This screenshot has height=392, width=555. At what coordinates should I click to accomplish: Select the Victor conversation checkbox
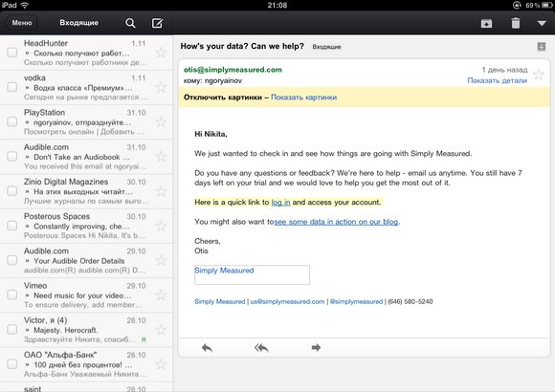(x=12, y=330)
